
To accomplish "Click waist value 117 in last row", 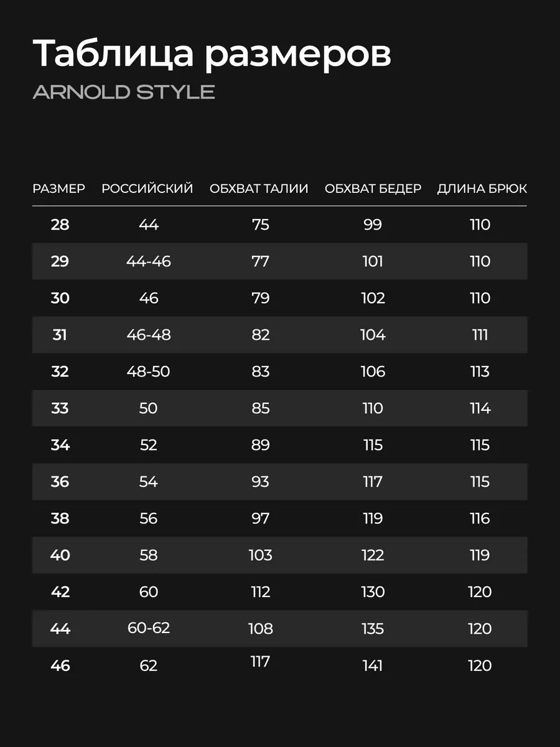I will click(260, 661).
